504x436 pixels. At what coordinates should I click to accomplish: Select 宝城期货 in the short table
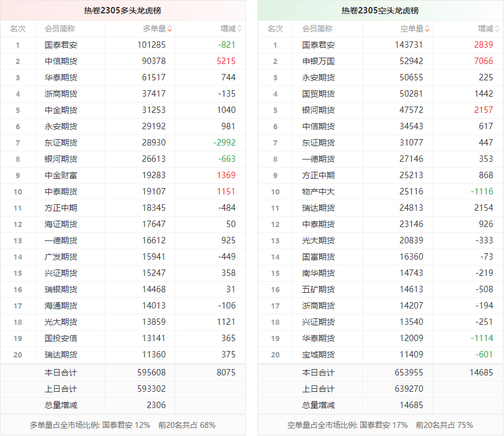[x=318, y=355]
